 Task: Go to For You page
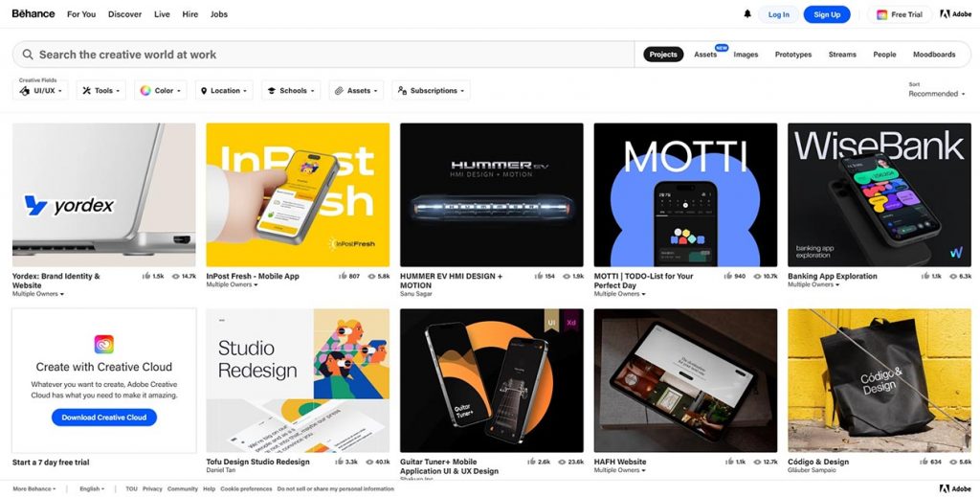[x=81, y=14]
